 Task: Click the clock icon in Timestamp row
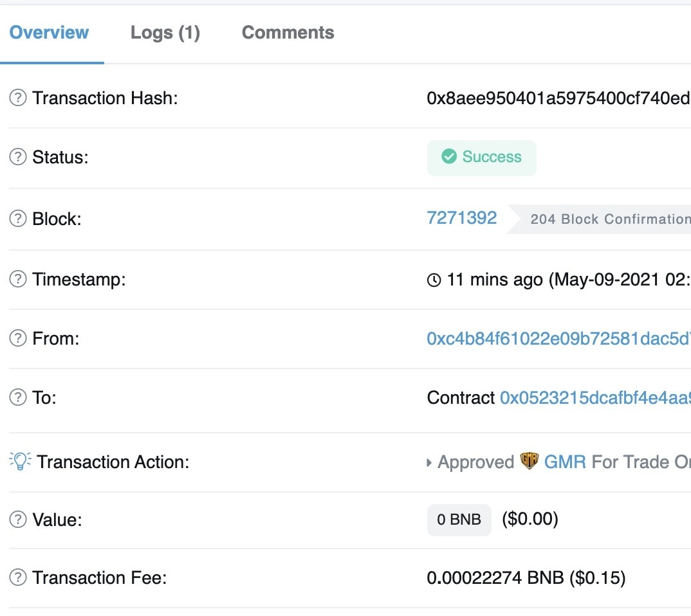(434, 280)
